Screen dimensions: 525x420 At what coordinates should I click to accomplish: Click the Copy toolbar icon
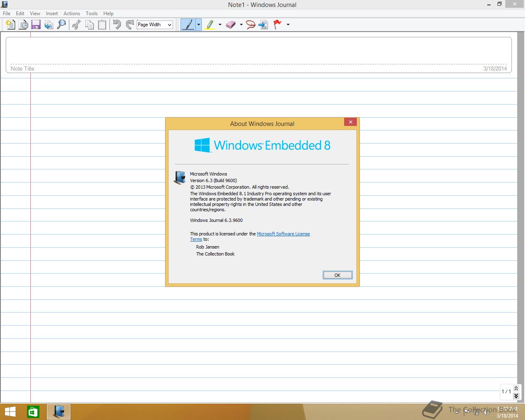89,25
